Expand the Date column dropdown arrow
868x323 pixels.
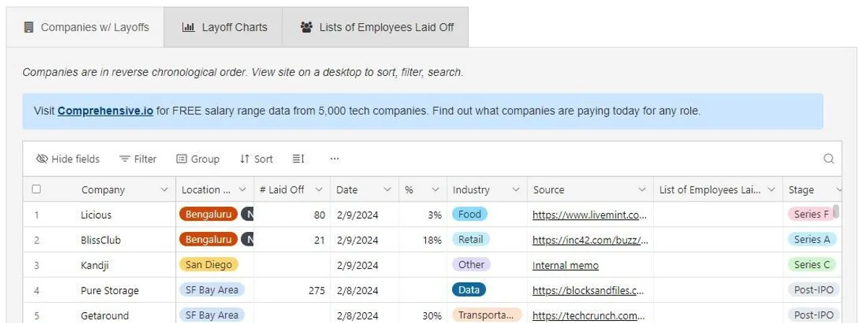387,190
